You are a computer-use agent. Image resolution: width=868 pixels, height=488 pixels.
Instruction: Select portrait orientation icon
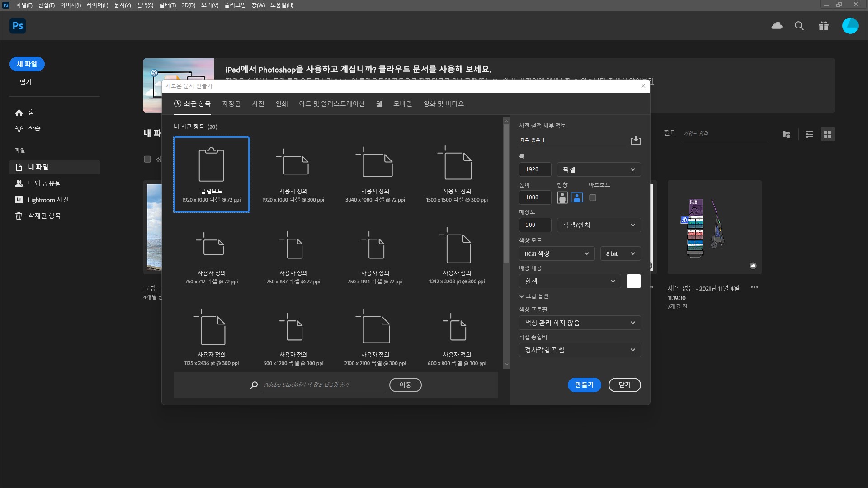click(562, 197)
